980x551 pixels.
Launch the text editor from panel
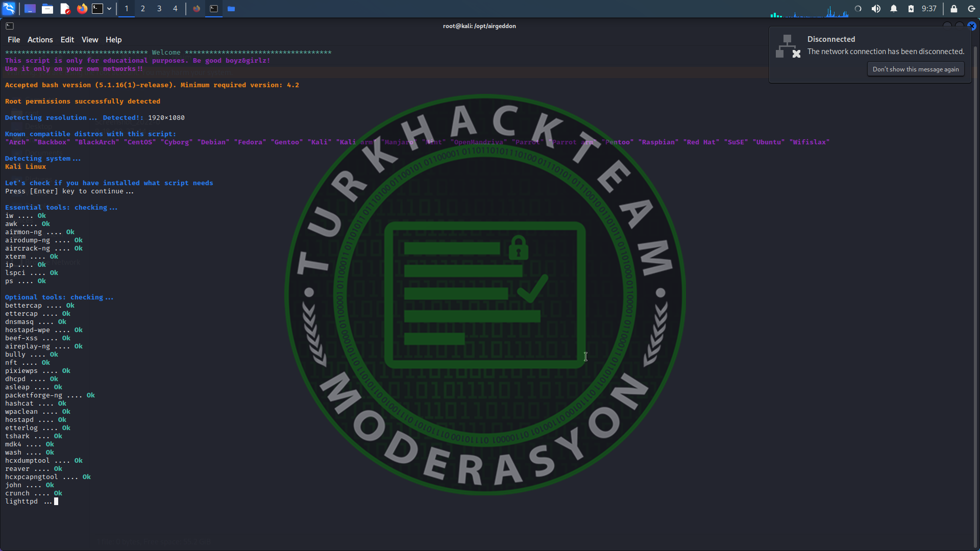point(65,9)
